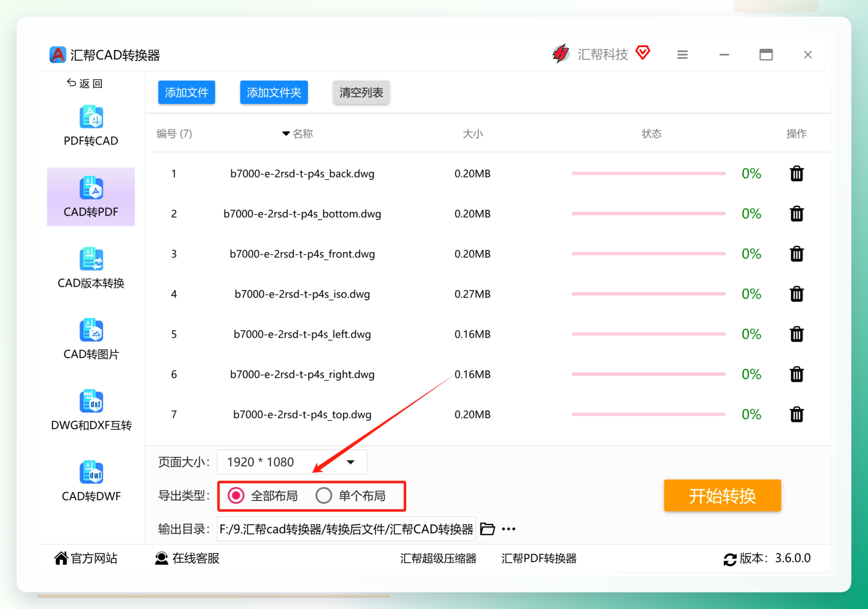Viewport: 868px width, 609px height.
Task: Go back using the 返回 link
Action: coord(85,83)
